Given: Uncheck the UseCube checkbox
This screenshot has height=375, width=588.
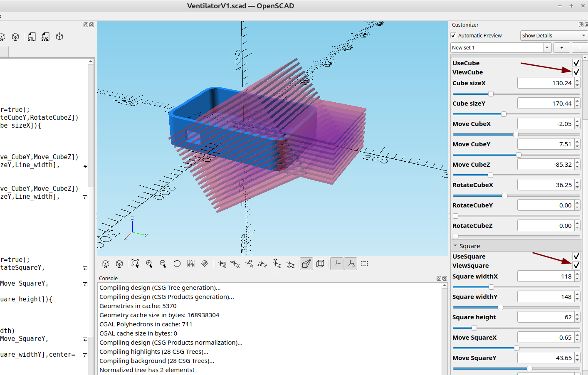Looking at the screenshot, I should pos(576,63).
